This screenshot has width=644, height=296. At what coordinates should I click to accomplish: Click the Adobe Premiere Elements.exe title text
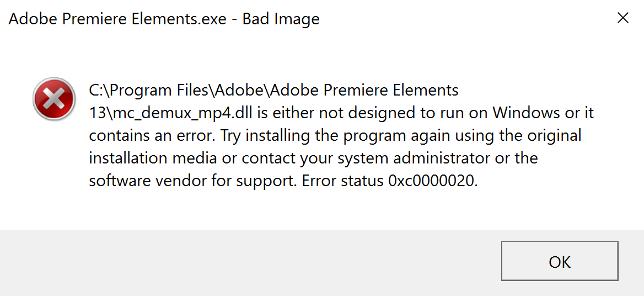pyautogui.click(x=117, y=19)
